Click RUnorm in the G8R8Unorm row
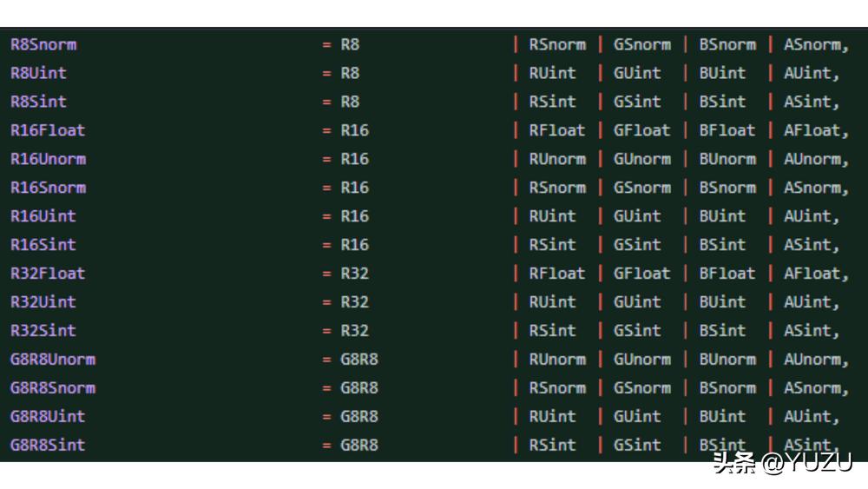 pos(557,360)
